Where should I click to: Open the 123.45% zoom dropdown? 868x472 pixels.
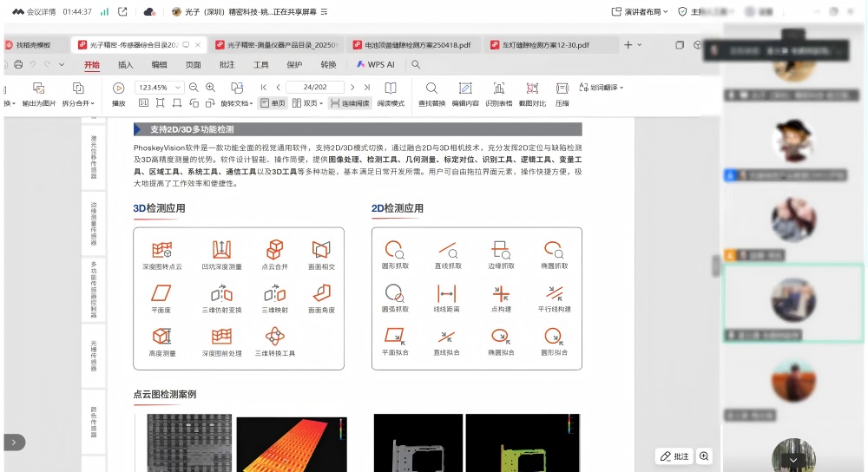pyautogui.click(x=177, y=88)
